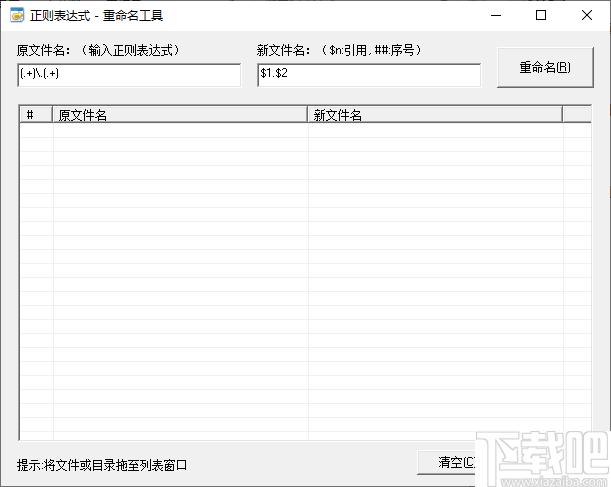This screenshot has height=487, width=611.
Task: Click the # column header
Action: point(36,115)
